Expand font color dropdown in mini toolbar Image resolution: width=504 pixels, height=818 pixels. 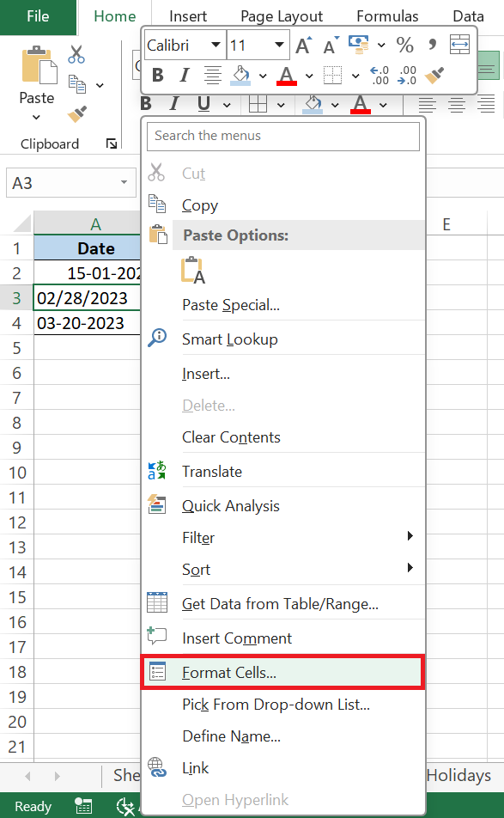tap(309, 76)
